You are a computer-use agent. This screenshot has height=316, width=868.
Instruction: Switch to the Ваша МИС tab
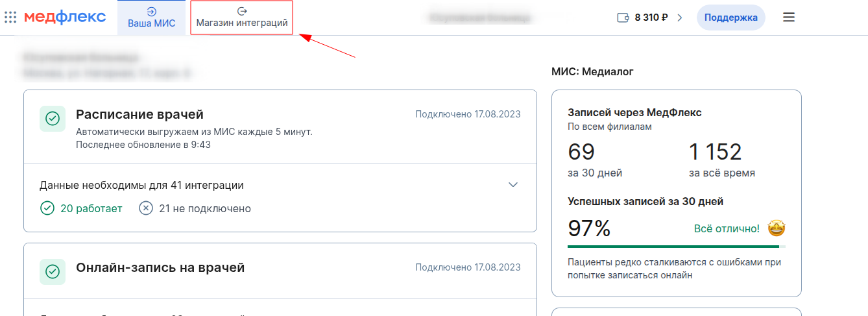pyautogui.click(x=151, y=18)
